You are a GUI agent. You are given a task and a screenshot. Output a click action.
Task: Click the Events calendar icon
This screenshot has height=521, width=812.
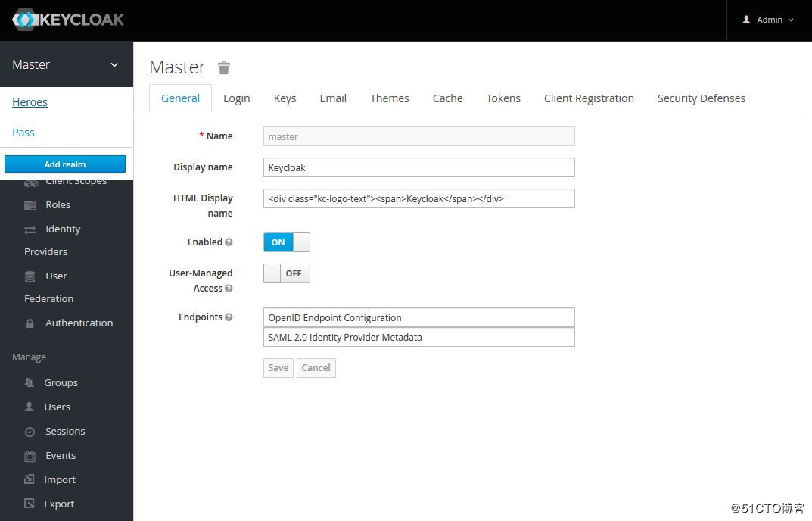click(x=30, y=456)
